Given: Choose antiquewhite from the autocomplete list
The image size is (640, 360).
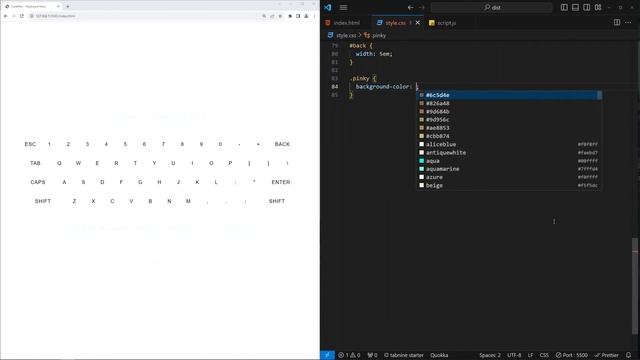Looking at the screenshot, I should pyautogui.click(x=509, y=152).
